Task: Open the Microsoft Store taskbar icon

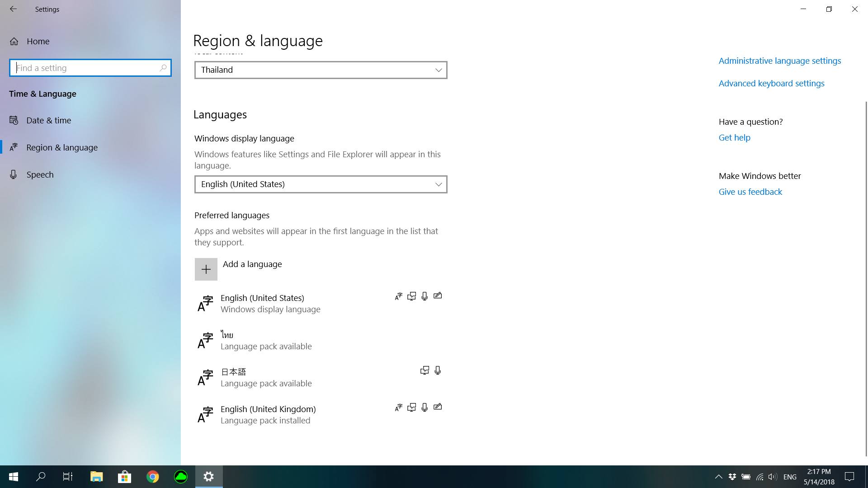Action: [x=124, y=477]
